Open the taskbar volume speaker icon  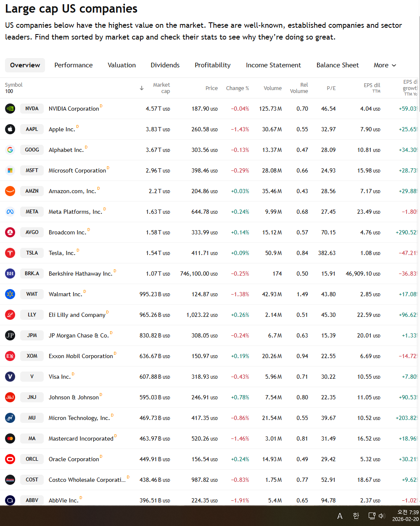tap(382, 516)
